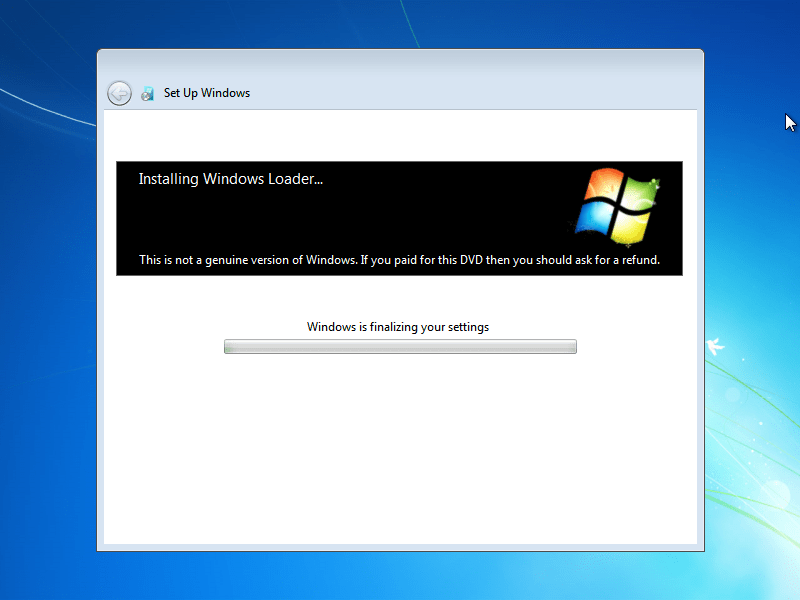The height and width of the screenshot is (600, 800).
Task: Click "Windows is finalizing your settings" label
Action: pyautogui.click(x=398, y=327)
